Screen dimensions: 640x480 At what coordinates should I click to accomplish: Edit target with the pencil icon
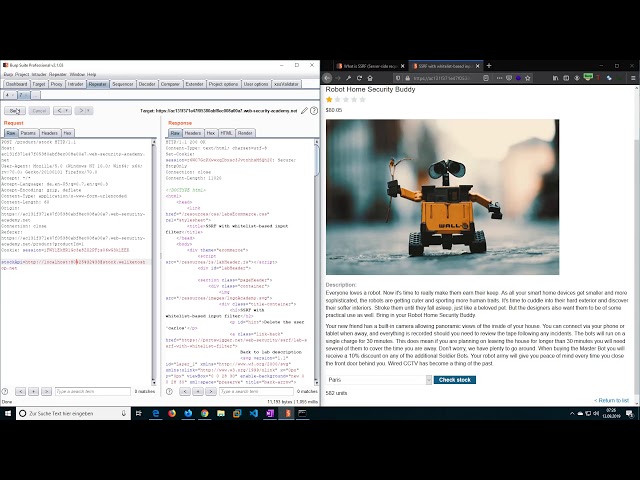point(304,111)
